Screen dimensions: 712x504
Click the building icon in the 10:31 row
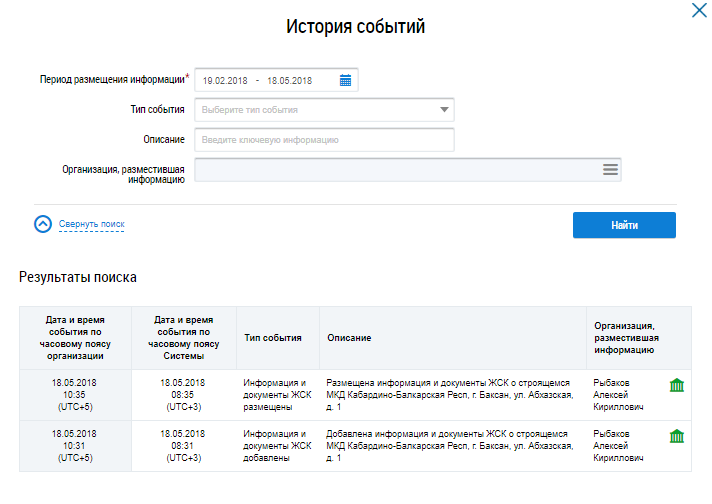[677, 436]
